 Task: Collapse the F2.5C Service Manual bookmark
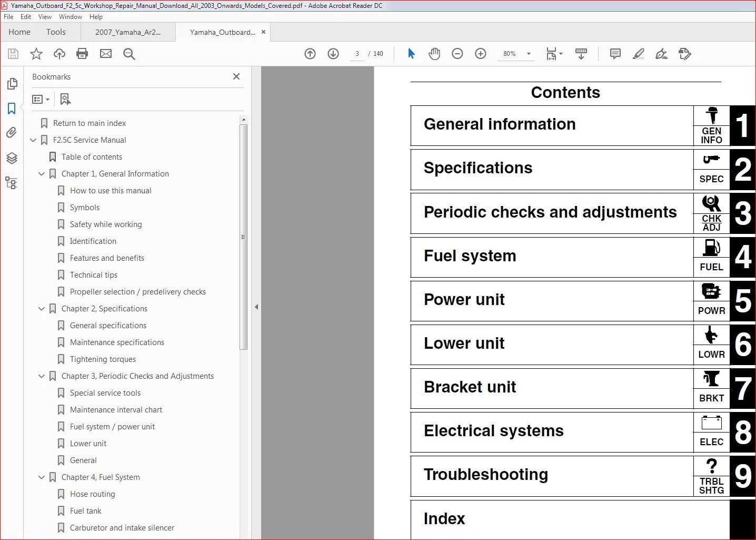coord(33,140)
